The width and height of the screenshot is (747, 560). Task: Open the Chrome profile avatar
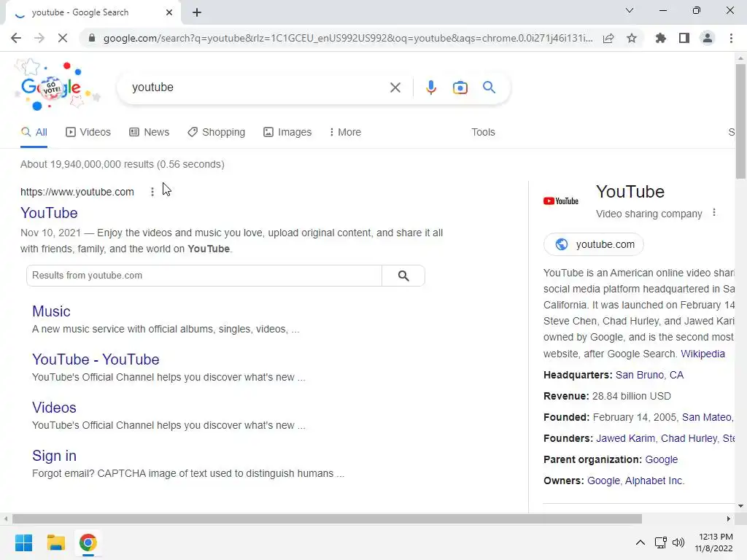coord(708,38)
